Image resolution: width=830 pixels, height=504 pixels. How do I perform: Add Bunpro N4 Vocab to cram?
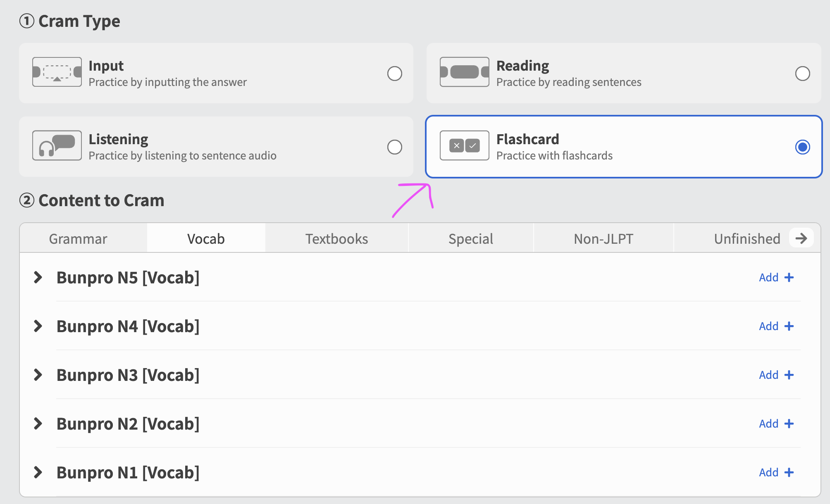point(776,326)
